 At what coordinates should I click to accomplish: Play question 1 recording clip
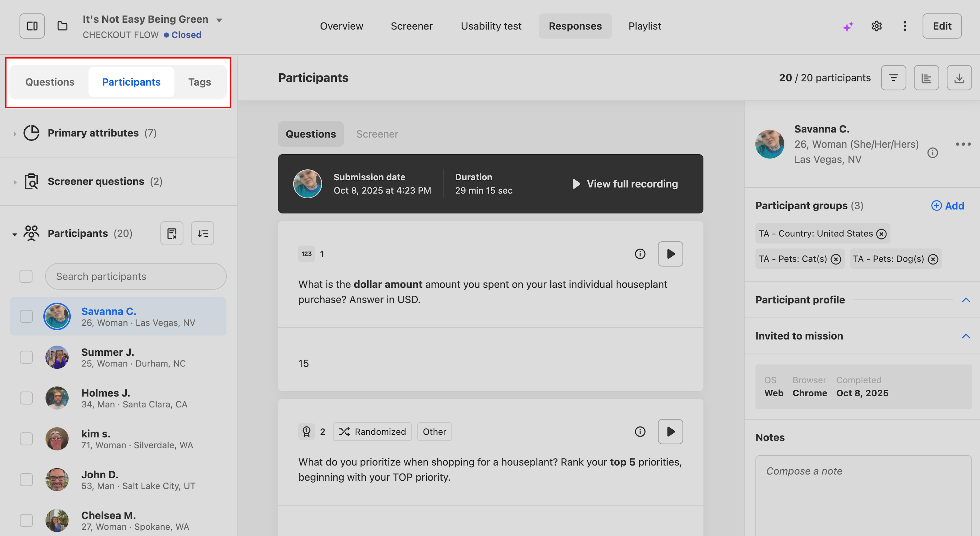pos(670,254)
